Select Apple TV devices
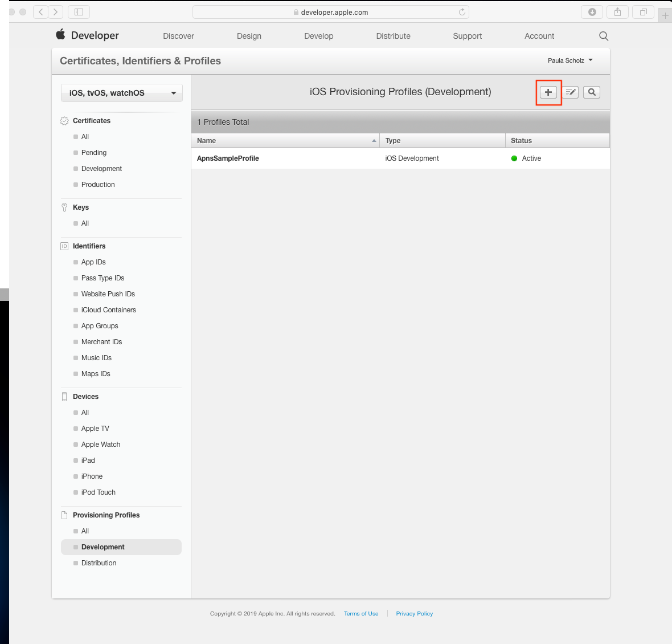The height and width of the screenshot is (644, 672). click(95, 429)
